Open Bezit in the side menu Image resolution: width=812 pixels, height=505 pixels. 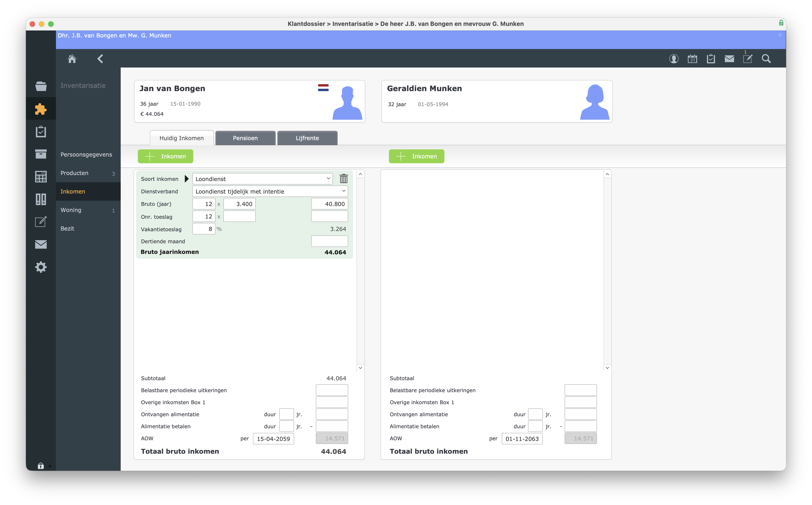88,228
